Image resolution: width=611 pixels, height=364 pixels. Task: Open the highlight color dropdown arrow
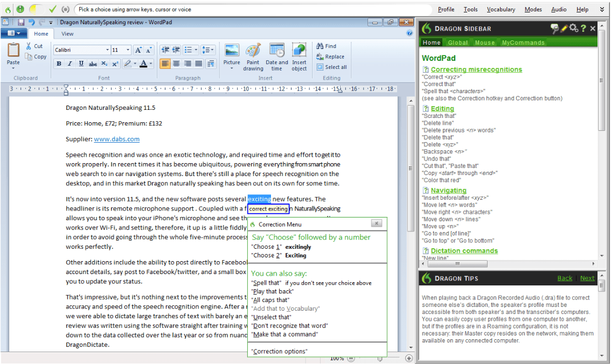(135, 64)
